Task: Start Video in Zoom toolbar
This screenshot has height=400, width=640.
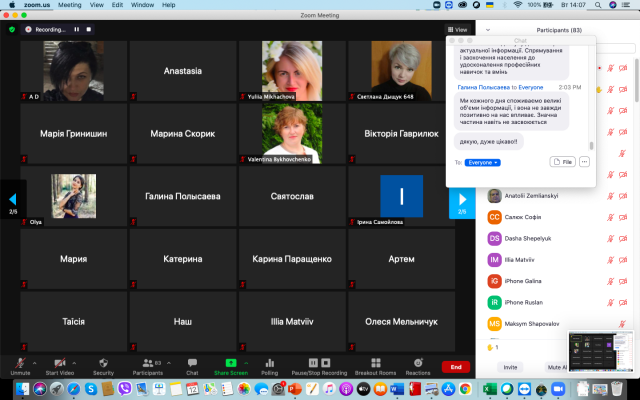Action: 60,366
